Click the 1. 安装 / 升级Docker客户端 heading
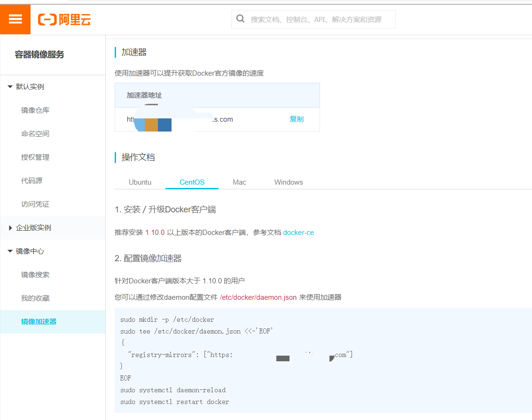 tap(165, 210)
